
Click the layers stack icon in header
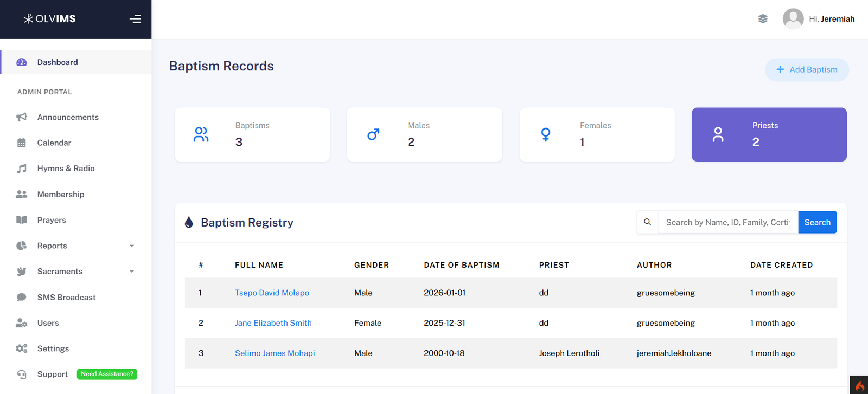click(763, 19)
